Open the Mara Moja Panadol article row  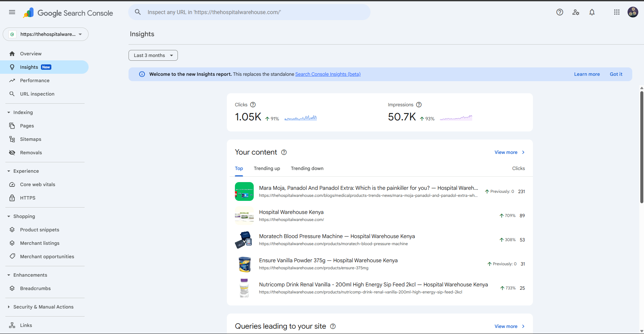point(380,191)
